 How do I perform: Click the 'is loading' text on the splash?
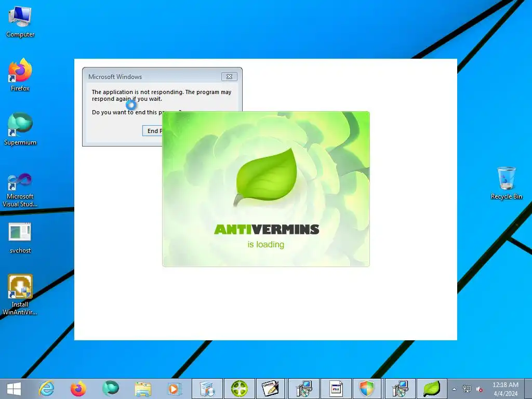[265, 244]
